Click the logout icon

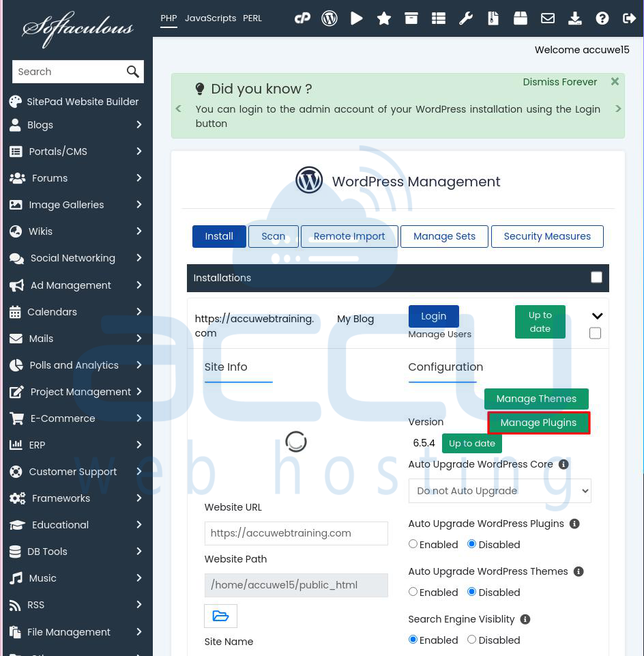coord(629,18)
